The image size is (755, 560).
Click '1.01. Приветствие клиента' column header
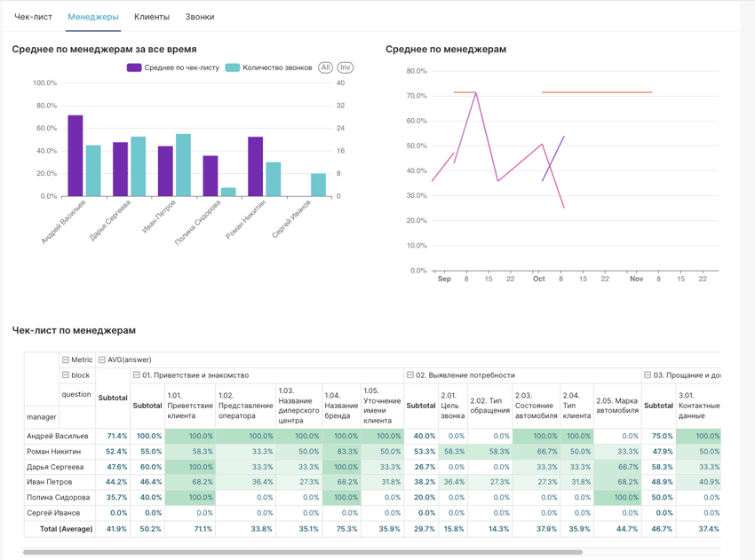click(x=189, y=406)
